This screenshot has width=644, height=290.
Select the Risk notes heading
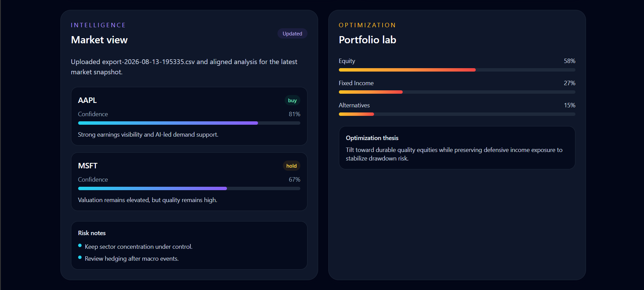point(92,233)
